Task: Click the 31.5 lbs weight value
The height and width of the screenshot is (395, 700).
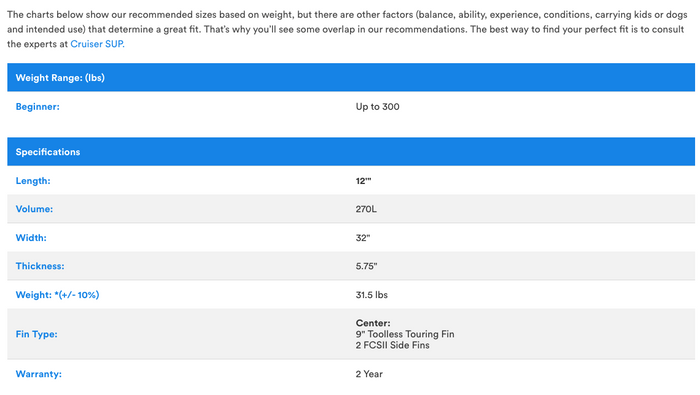Action: [x=371, y=295]
